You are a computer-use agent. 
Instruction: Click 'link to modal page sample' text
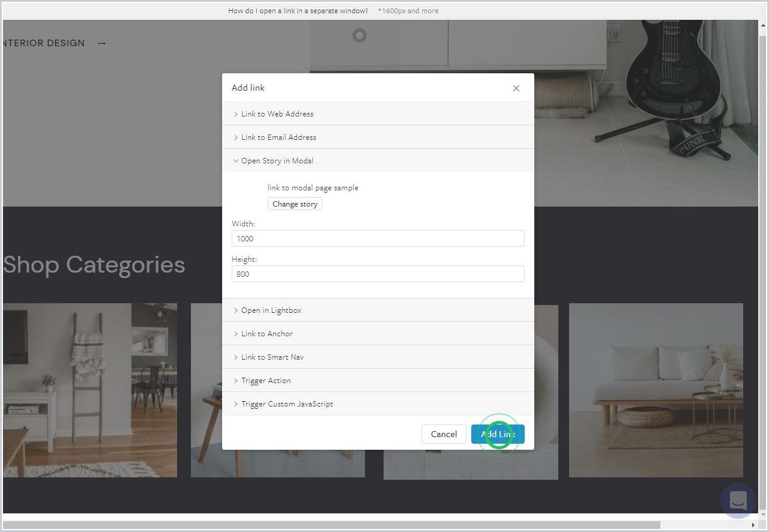coord(313,187)
